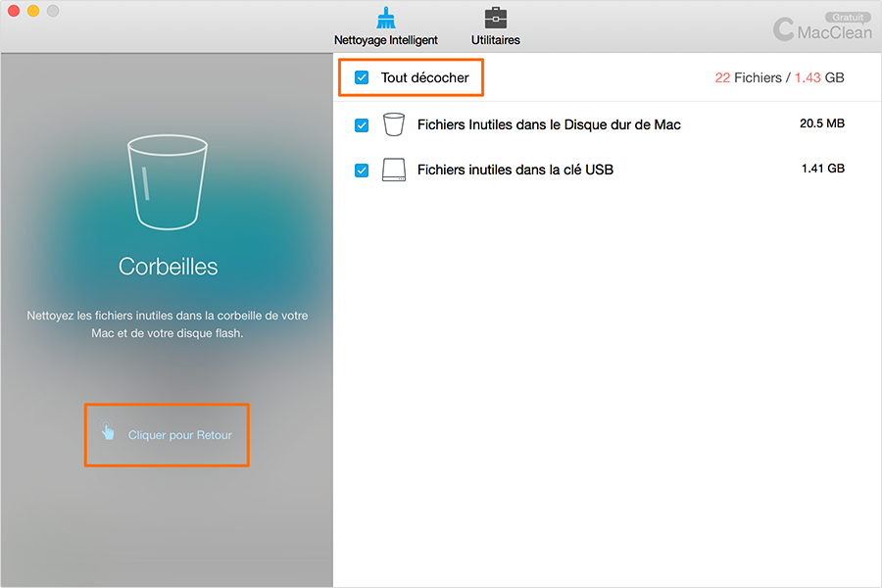Uncheck Fichiers inutiles dans la clé USB
This screenshot has height=588, width=882.
click(362, 170)
